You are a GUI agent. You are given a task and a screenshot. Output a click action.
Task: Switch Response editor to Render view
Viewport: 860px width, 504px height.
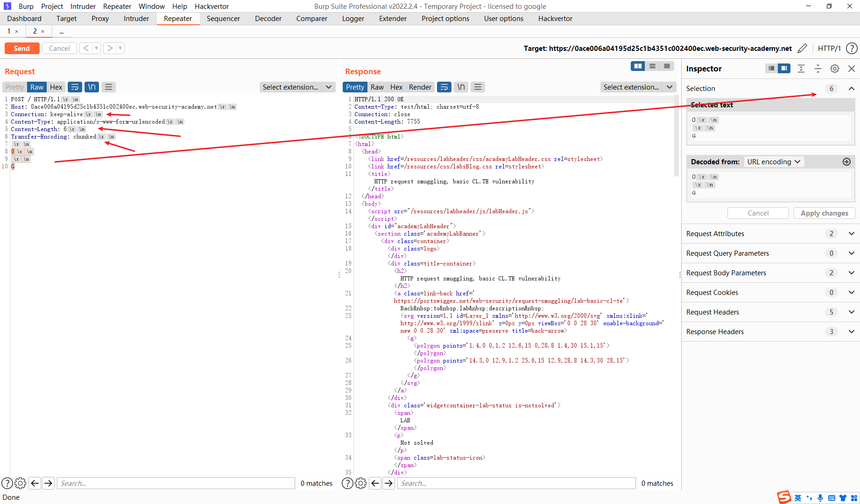pos(419,87)
